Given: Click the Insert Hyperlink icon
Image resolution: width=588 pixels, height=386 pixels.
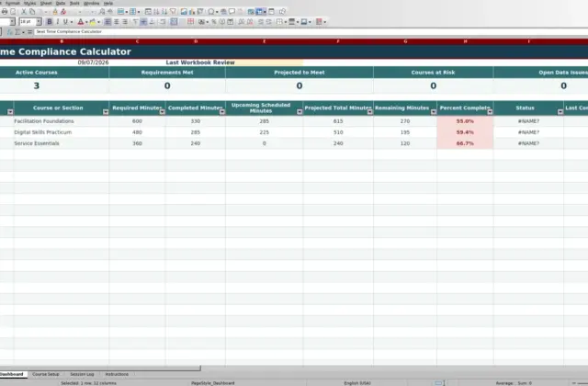Looking at the screenshot, I should coord(223,12).
